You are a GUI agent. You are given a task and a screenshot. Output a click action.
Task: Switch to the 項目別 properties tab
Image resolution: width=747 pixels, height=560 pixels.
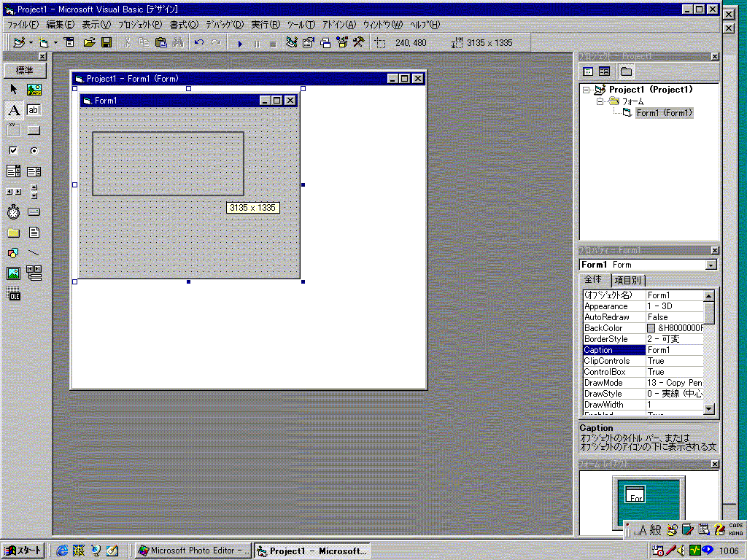(628, 281)
